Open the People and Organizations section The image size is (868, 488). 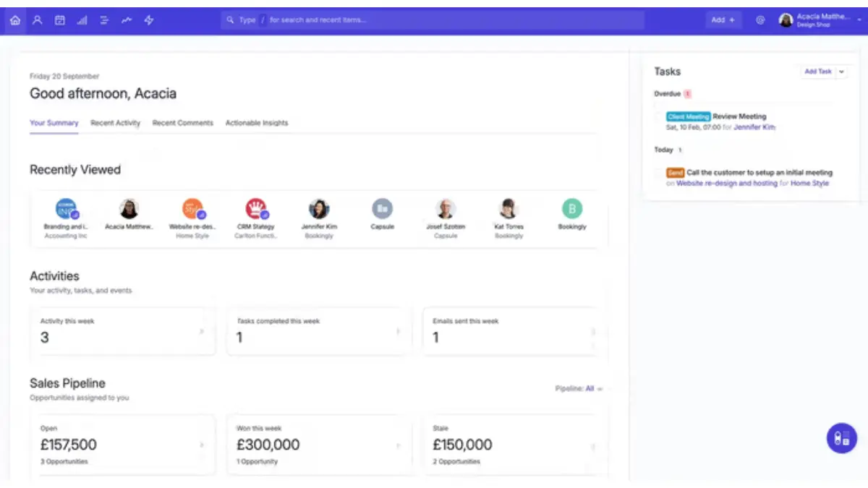37,20
